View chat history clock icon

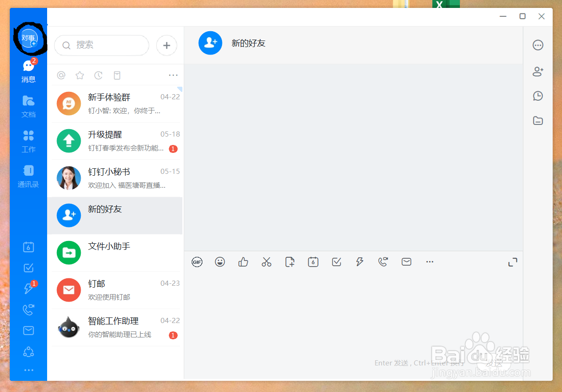538,96
